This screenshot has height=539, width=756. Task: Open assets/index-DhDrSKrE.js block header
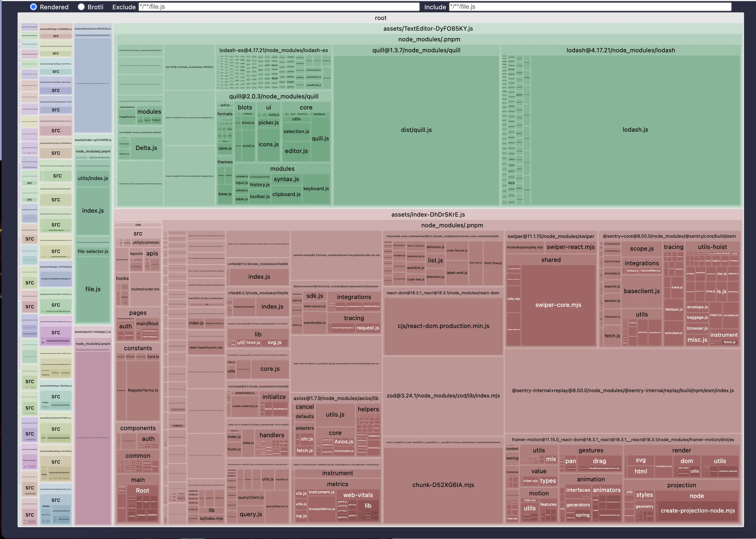click(428, 214)
